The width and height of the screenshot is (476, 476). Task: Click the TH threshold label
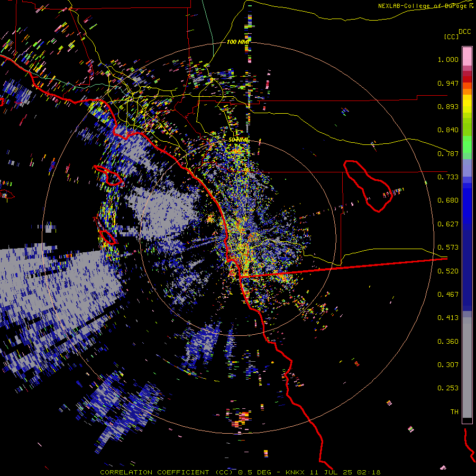click(x=454, y=412)
